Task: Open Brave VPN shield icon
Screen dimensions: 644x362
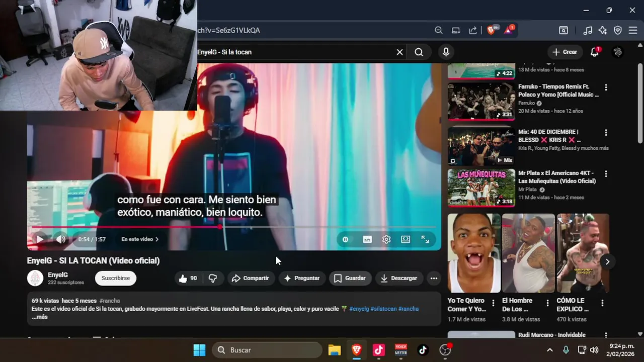Action: (x=618, y=30)
